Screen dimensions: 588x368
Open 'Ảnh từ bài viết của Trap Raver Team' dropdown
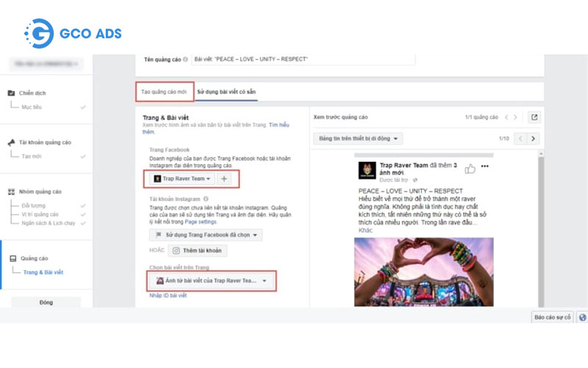point(211,280)
